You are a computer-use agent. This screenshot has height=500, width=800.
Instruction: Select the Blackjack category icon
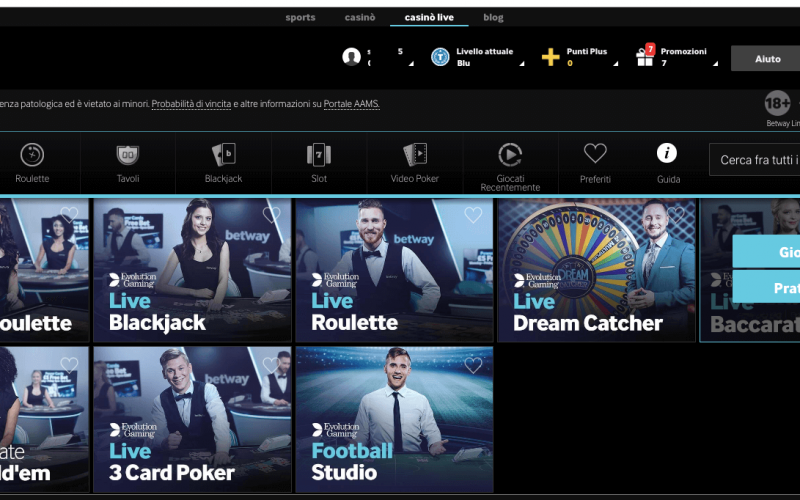pyautogui.click(x=223, y=154)
